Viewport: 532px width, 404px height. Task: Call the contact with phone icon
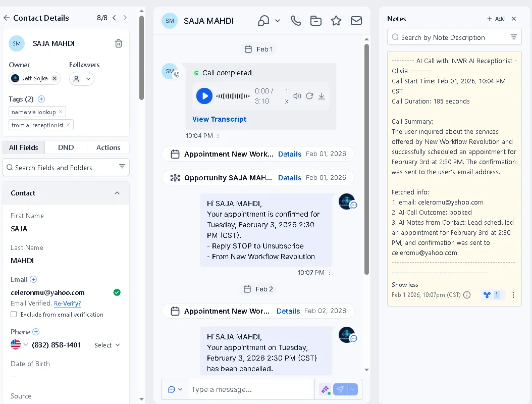296,21
